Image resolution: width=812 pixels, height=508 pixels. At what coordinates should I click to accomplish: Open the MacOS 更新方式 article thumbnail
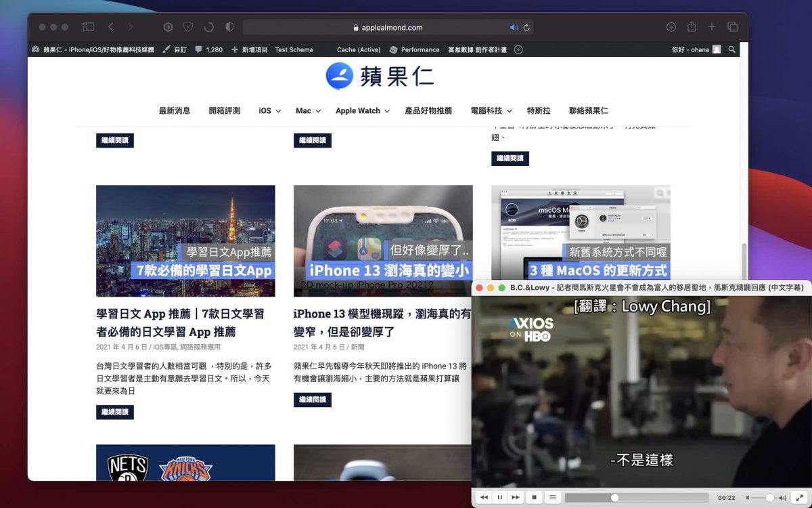pyautogui.click(x=581, y=232)
